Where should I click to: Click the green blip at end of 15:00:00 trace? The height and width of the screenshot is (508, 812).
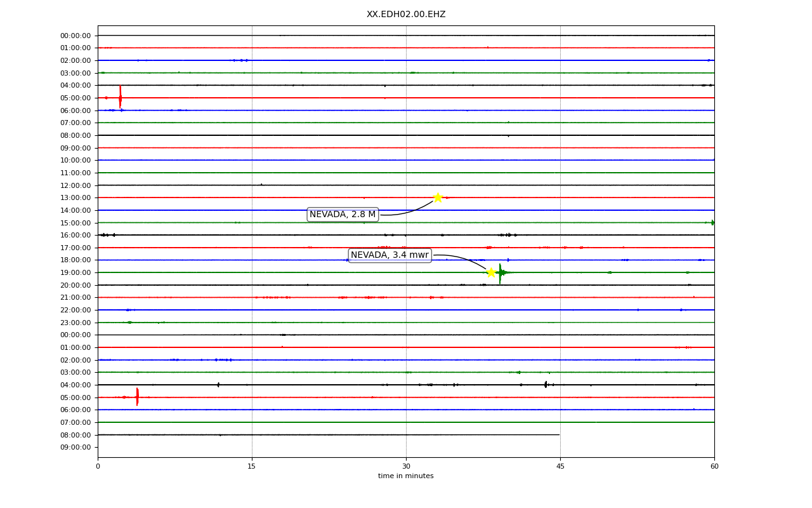[712, 223]
